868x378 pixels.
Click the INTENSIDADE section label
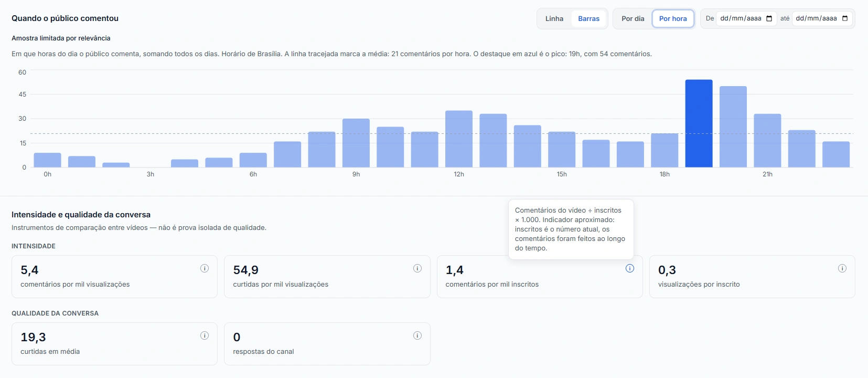pyautogui.click(x=34, y=246)
